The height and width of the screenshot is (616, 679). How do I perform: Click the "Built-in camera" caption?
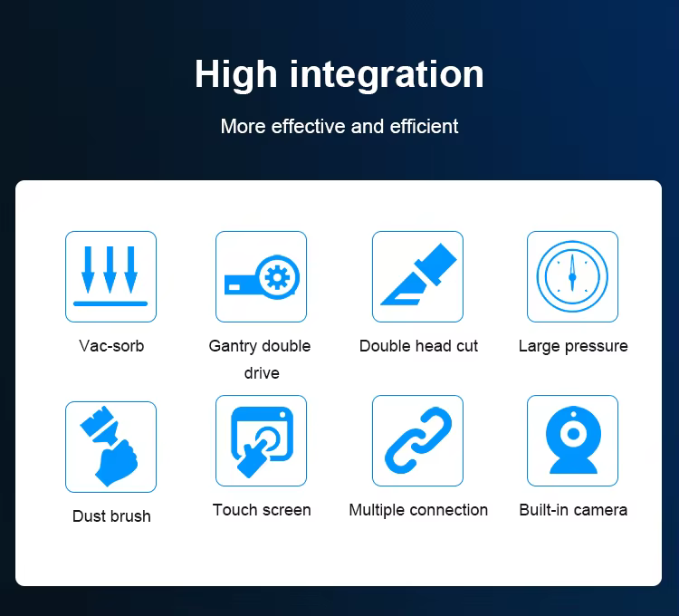pyautogui.click(x=573, y=510)
